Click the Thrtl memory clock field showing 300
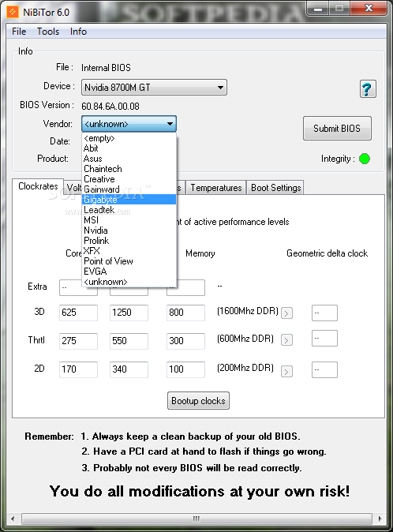Screen dimensions: 393x532 tap(185, 341)
